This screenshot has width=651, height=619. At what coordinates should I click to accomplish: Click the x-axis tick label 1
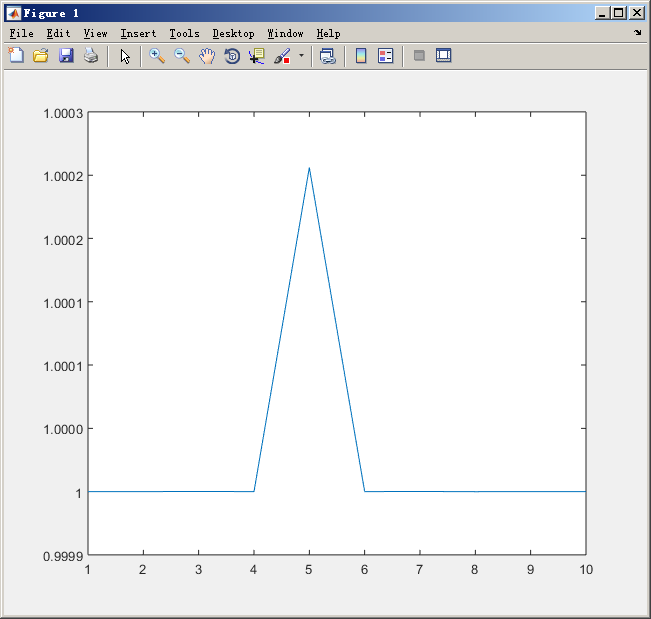click(88, 570)
